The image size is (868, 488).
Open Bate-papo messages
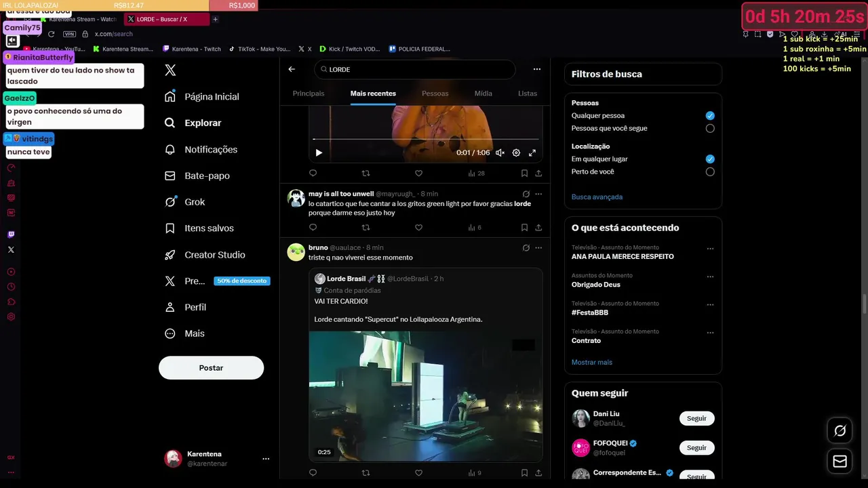tap(197, 176)
